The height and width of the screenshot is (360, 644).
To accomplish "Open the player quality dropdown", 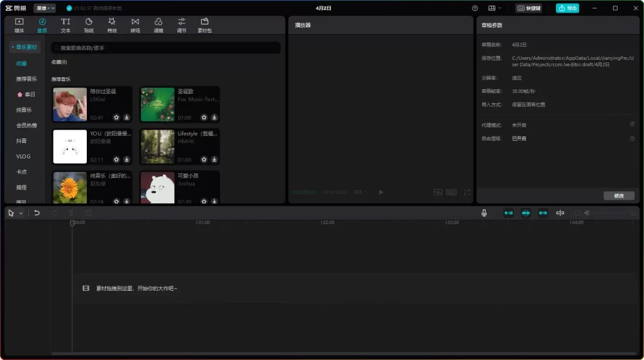I will (x=360, y=192).
